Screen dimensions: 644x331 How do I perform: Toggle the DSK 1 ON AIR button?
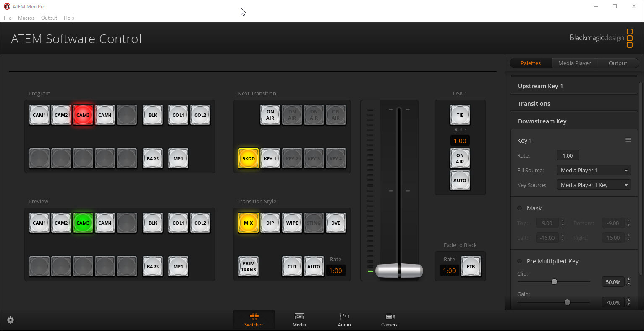pyautogui.click(x=460, y=159)
